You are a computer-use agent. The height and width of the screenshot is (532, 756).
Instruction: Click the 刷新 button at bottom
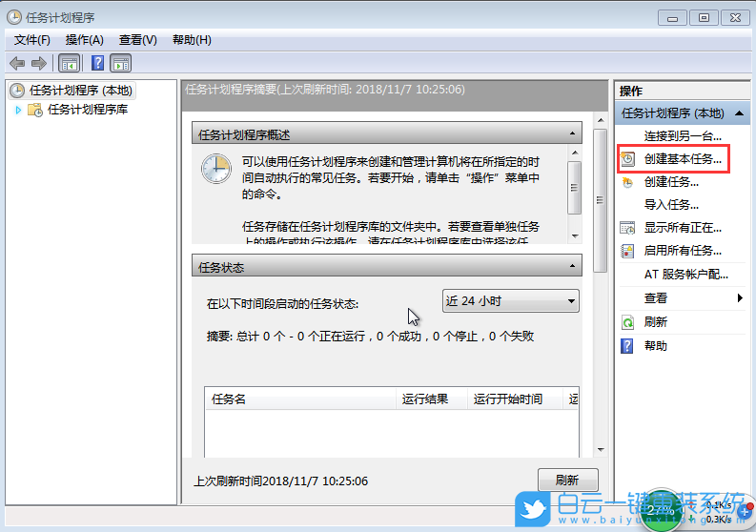point(567,480)
